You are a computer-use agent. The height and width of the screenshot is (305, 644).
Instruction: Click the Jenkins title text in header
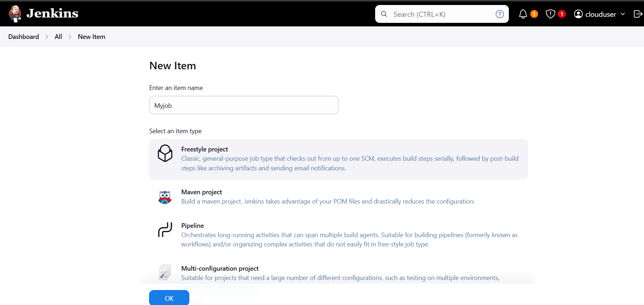click(x=52, y=14)
